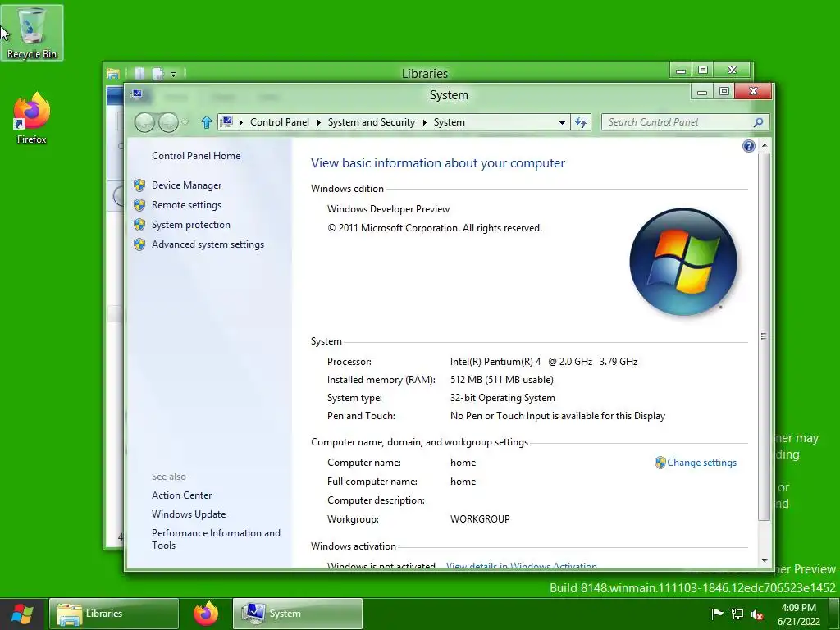Screen dimensions: 840x630
Task: Click the vertical scrollbar thumb in System window
Action: tap(765, 336)
